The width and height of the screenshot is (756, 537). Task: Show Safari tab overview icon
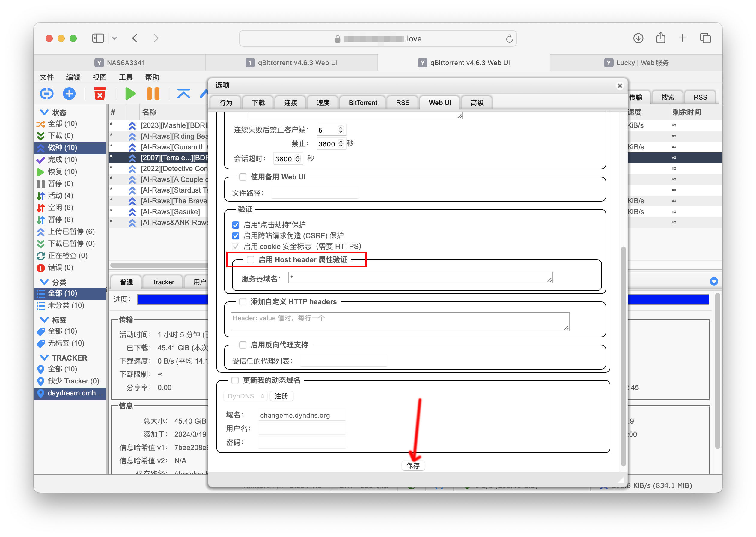[x=705, y=38]
